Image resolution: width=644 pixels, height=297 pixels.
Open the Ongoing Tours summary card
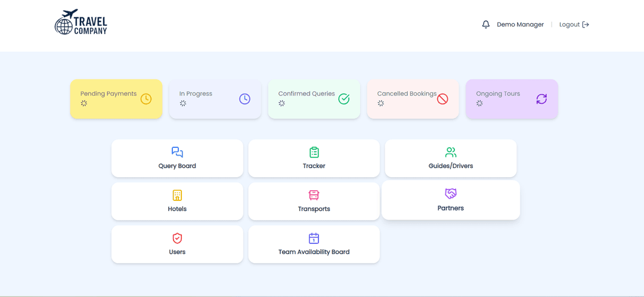pos(512,99)
